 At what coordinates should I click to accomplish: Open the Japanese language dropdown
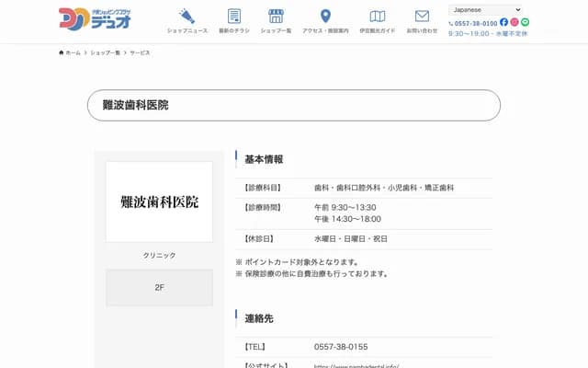point(486,10)
